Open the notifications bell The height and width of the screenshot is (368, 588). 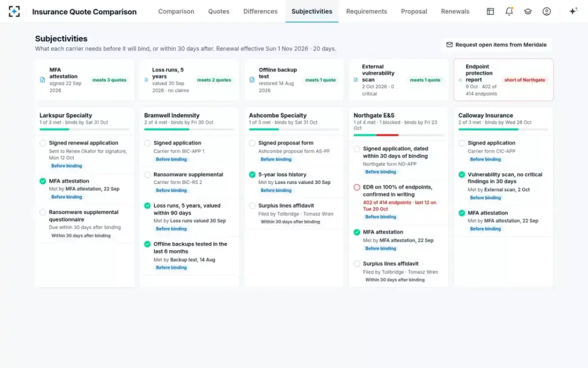509,11
